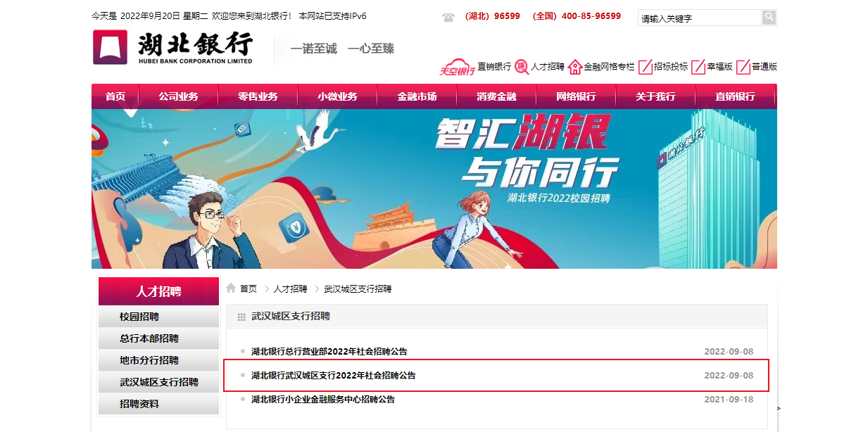
Task: Select 关于我行 in the navigation bar
Action: 655,96
